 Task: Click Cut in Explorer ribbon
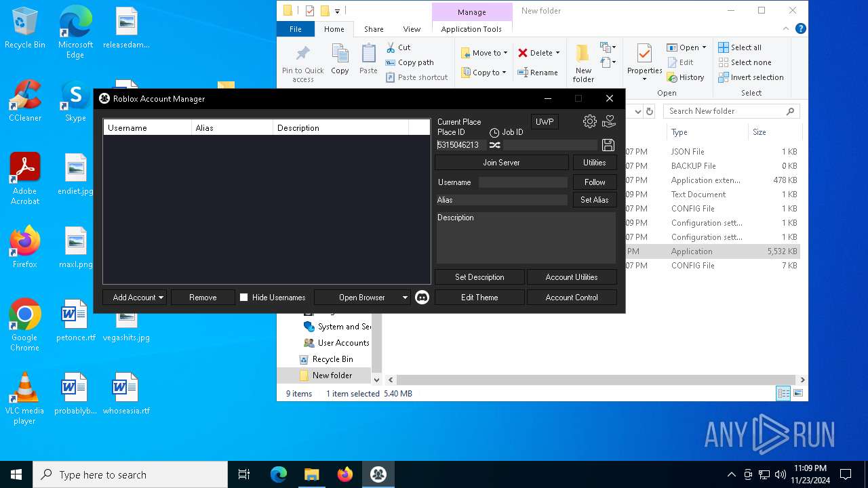(398, 47)
